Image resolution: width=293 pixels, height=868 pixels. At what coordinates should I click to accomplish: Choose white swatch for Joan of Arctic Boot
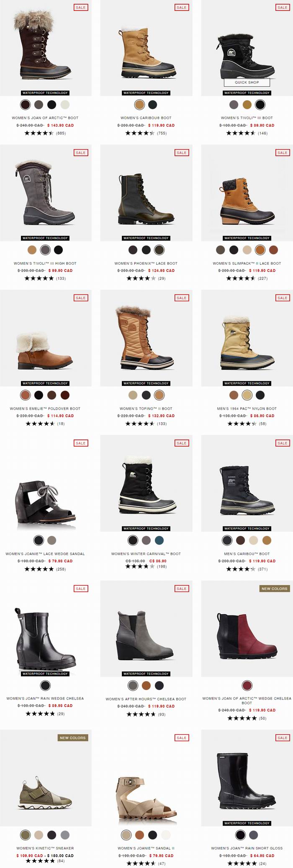point(65,105)
